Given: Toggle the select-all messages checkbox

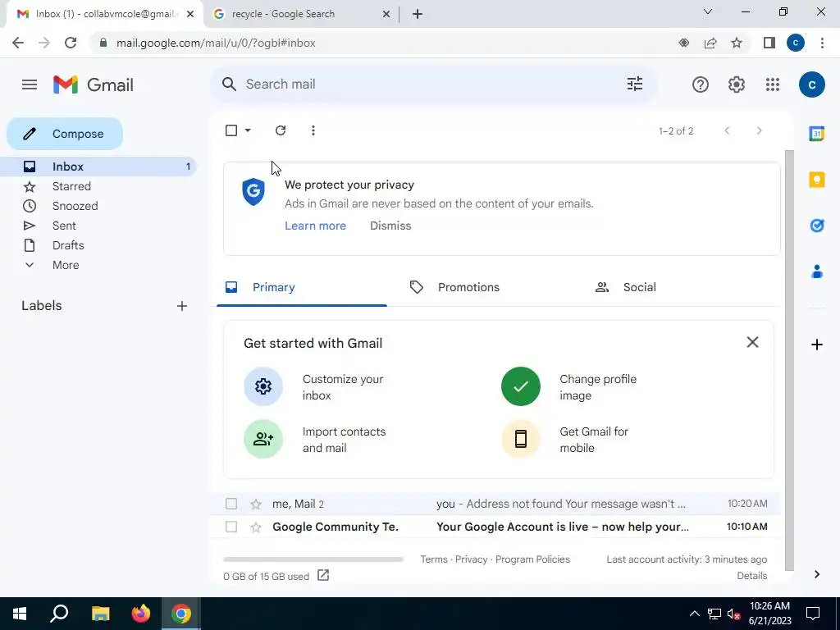Looking at the screenshot, I should (x=231, y=130).
